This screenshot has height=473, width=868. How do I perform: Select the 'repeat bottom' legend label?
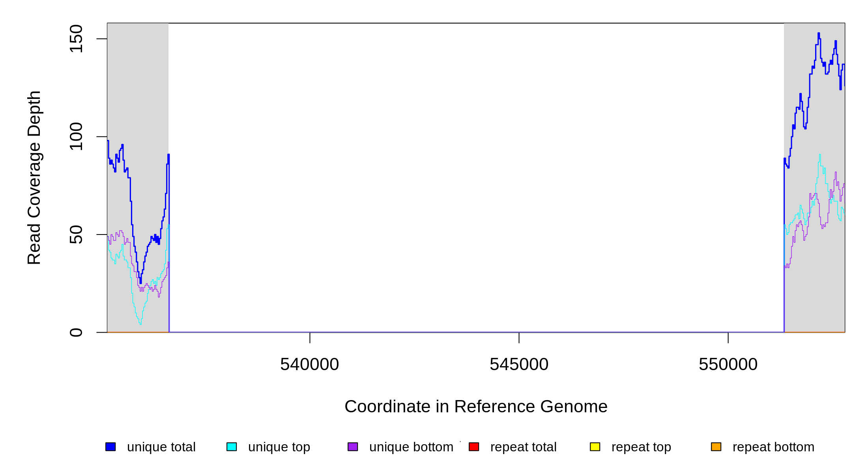click(x=773, y=447)
